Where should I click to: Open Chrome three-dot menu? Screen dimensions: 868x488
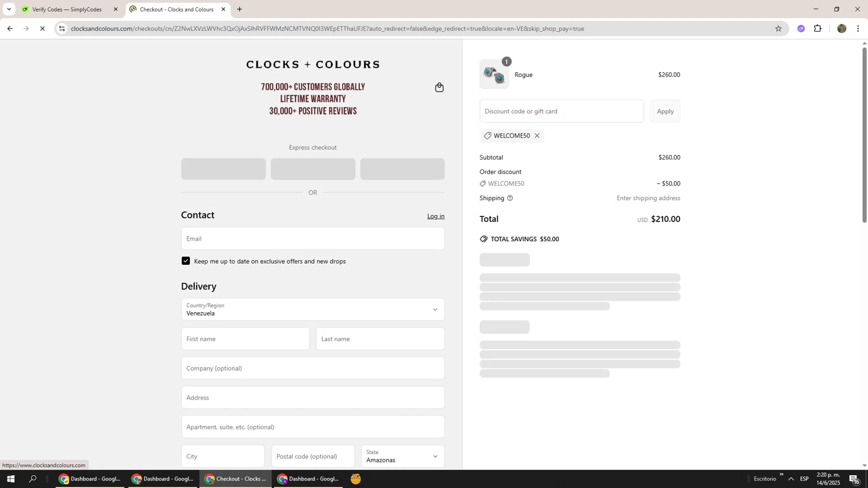point(858,28)
